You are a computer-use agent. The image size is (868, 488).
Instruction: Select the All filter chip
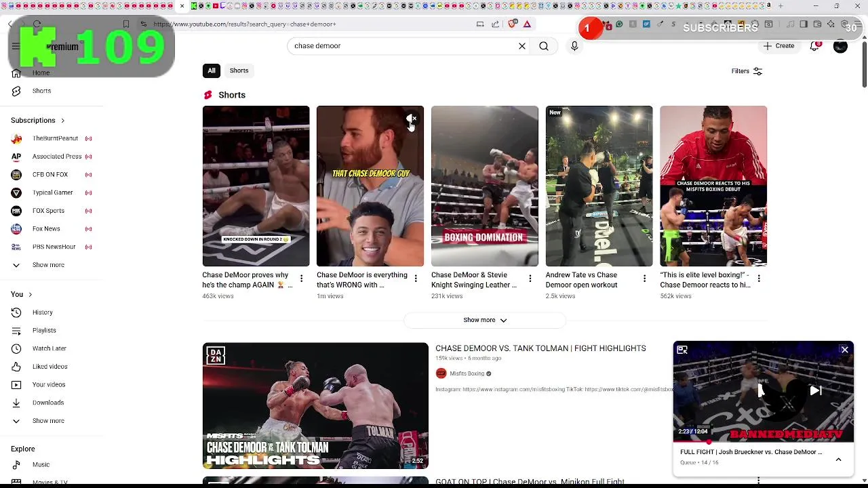click(212, 70)
